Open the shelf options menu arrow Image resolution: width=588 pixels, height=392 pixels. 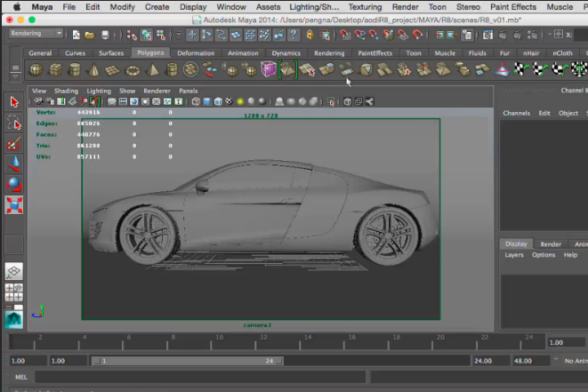pyautogui.click(x=15, y=76)
